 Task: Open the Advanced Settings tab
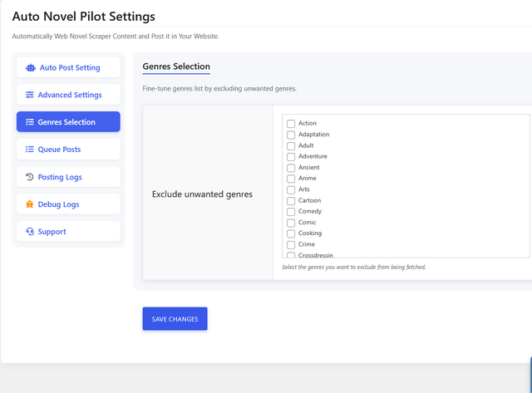[x=68, y=95]
